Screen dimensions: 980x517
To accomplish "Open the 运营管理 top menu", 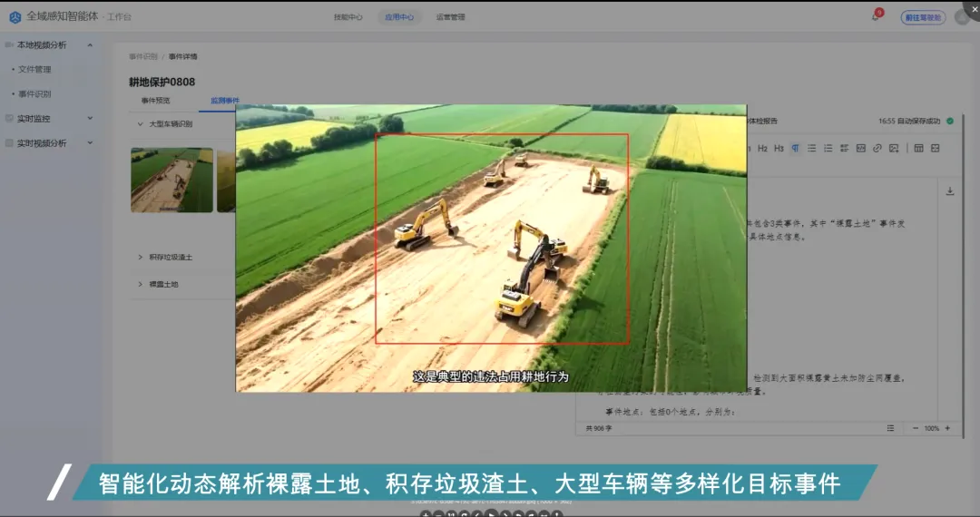I will click(450, 16).
